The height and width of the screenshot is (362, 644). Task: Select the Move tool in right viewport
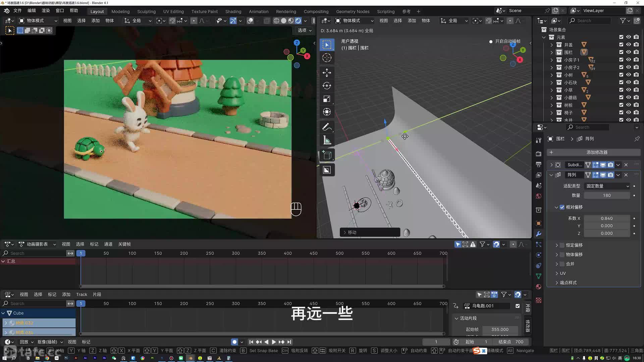point(327,72)
